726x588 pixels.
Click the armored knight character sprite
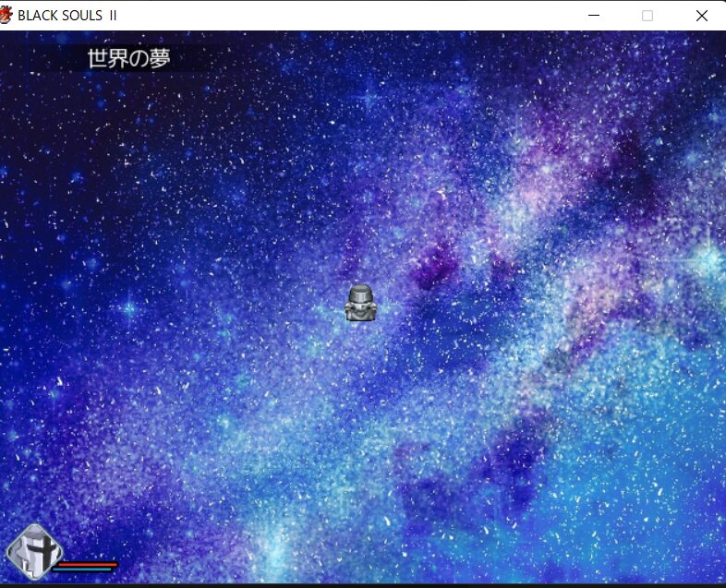pos(360,303)
